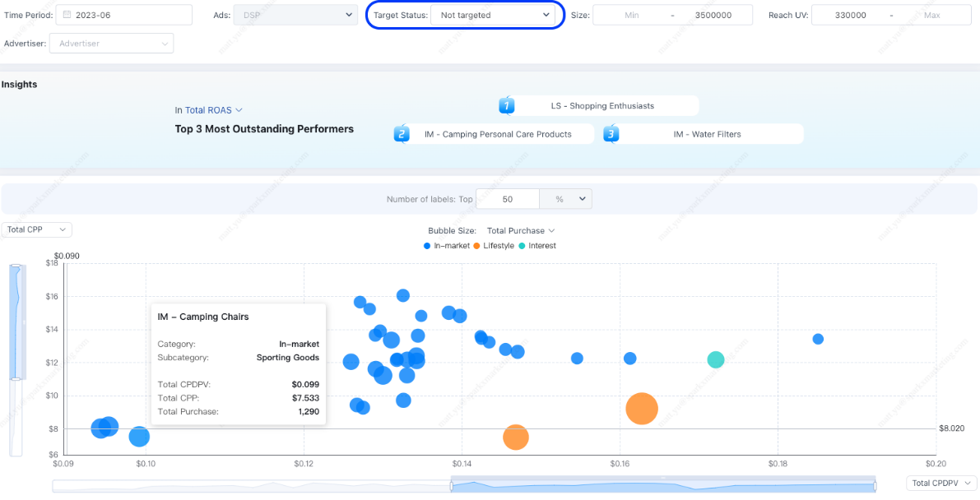Click the teal Interest bubble
This screenshot has width=980, height=500.
(x=716, y=359)
